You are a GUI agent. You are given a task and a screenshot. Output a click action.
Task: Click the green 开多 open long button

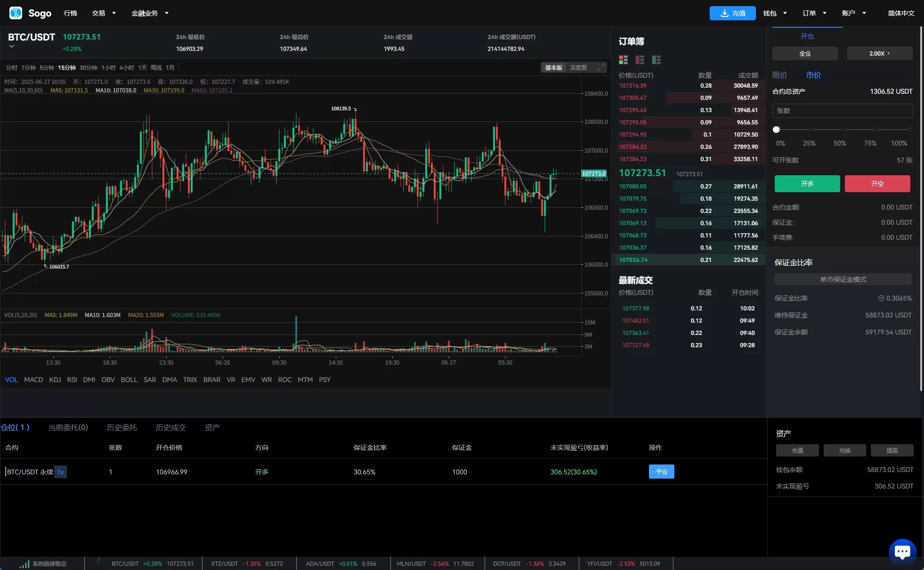(x=807, y=184)
